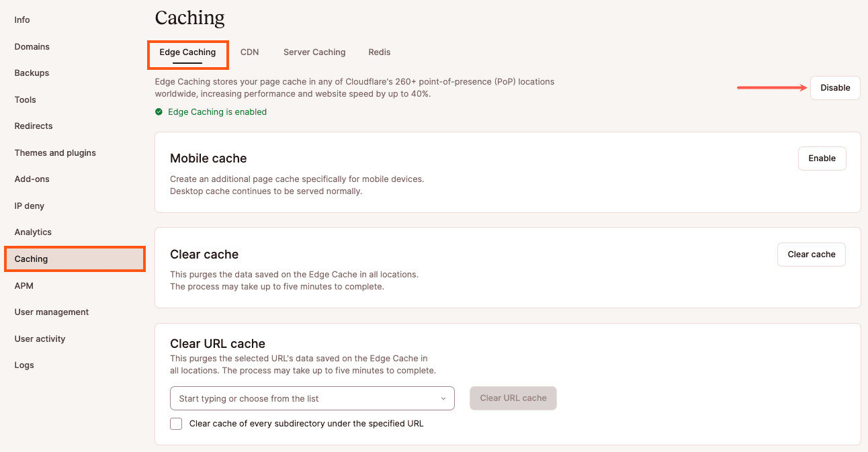Open the IP deny settings

(x=29, y=206)
